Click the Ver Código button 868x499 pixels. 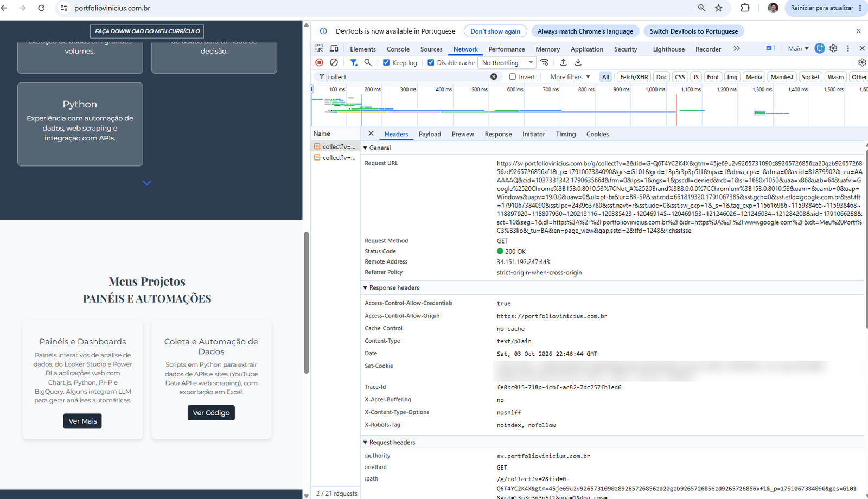[x=212, y=413]
